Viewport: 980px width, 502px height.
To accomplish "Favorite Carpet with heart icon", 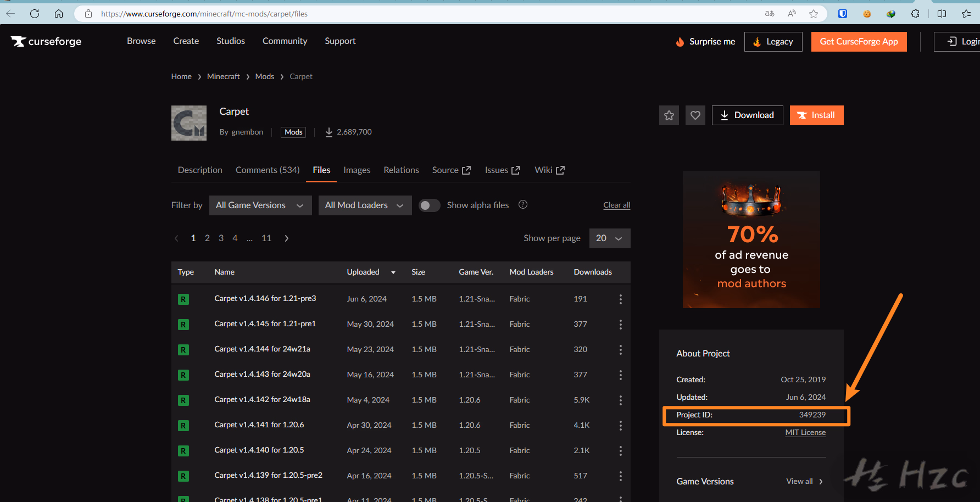I will pos(695,115).
